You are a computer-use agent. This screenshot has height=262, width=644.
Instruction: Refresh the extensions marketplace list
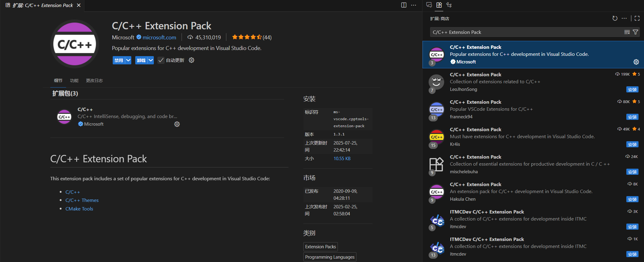click(x=615, y=18)
